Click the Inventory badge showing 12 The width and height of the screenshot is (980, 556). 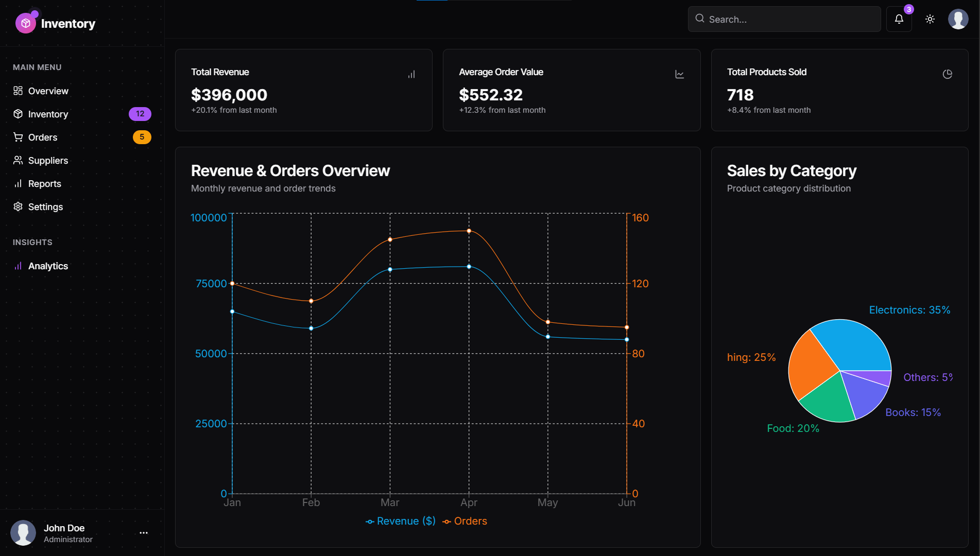[140, 114]
